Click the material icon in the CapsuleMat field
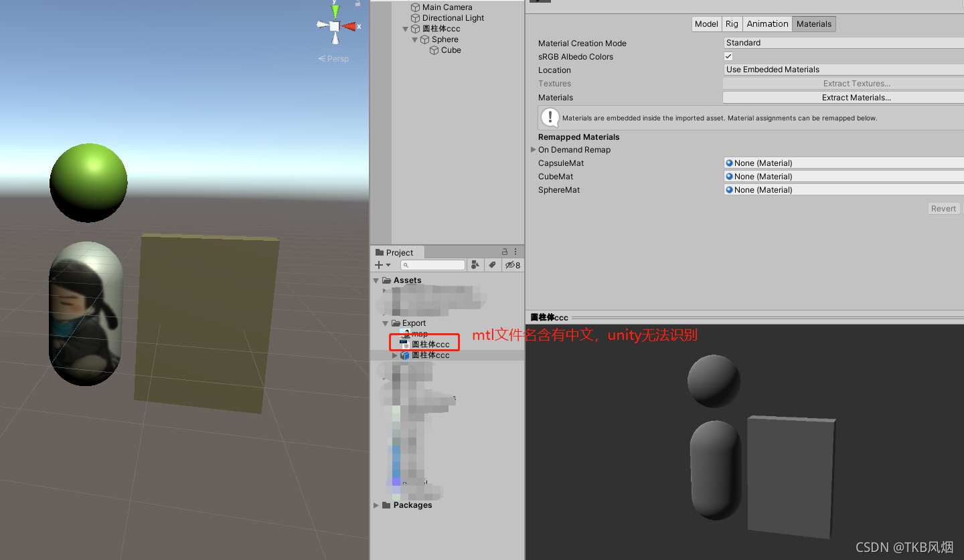 (730, 163)
